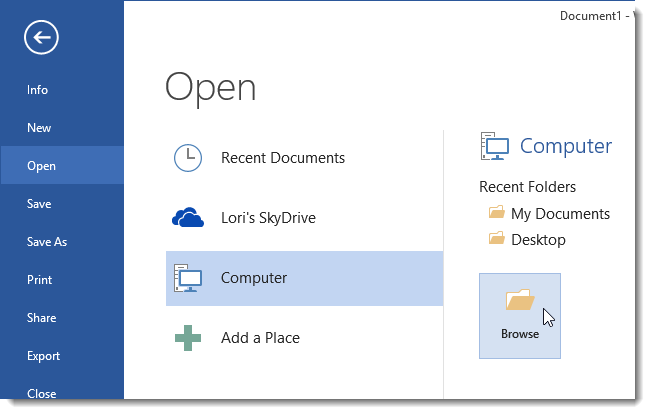
Task: Click the green Add a Place plus icon
Action: (188, 338)
